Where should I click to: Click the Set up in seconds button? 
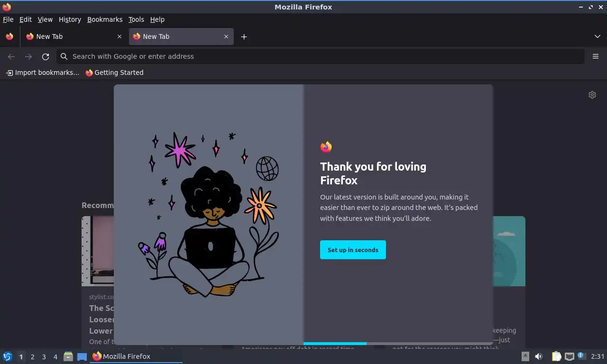(x=353, y=250)
